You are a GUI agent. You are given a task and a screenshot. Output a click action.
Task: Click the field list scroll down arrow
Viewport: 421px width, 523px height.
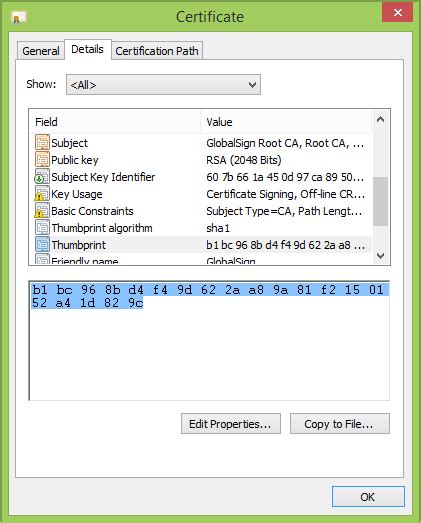(x=380, y=255)
